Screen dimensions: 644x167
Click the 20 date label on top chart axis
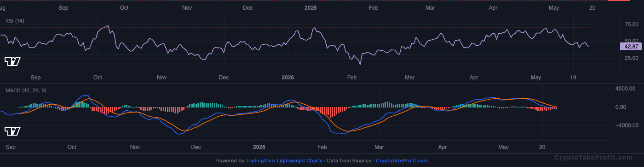[x=592, y=8]
